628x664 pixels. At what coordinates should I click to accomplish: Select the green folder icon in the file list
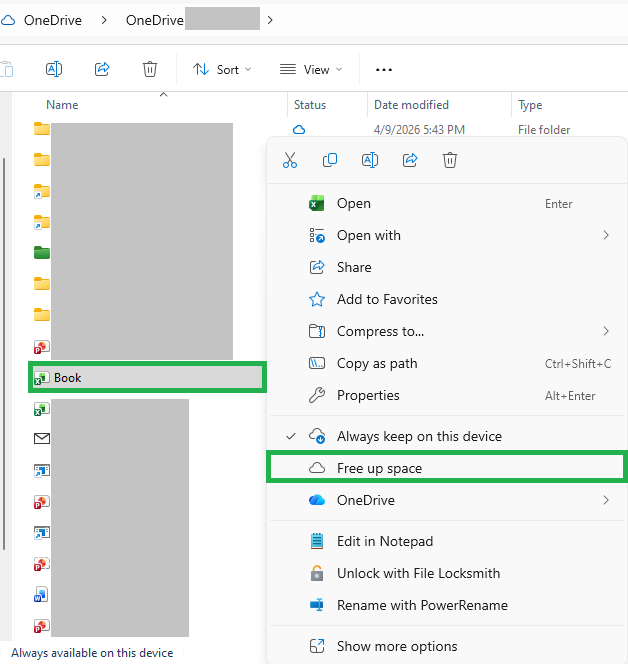tap(41, 253)
